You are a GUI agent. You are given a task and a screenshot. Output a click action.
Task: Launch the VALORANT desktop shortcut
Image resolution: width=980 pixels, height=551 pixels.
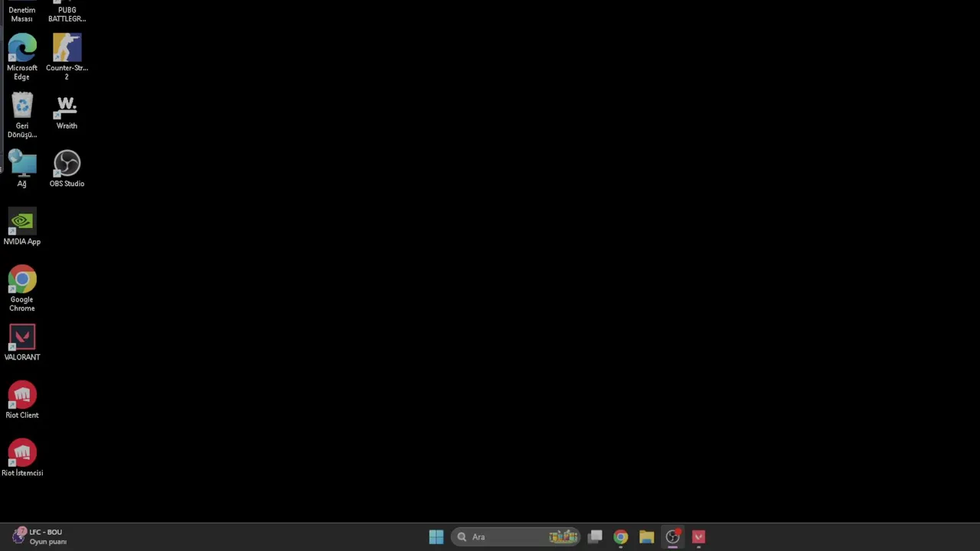click(x=22, y=343)
